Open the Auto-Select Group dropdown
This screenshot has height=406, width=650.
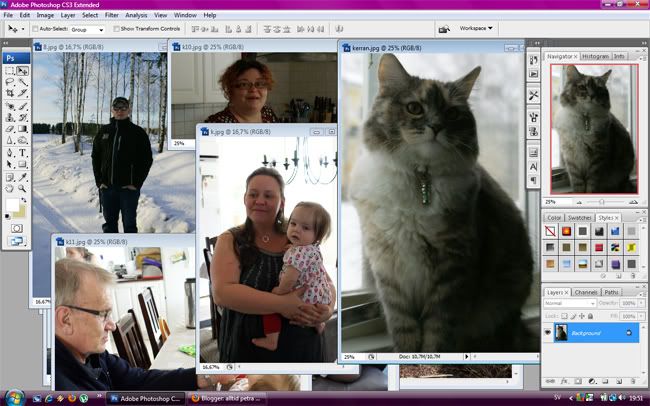[x=87, y=29]
